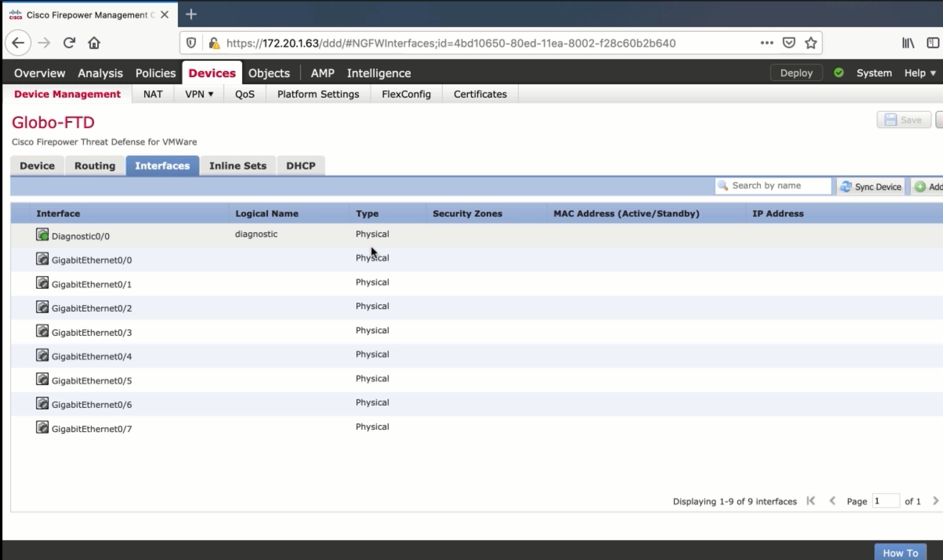
Task: Click the GigabitEthernet0/5 interface icon
Action: pyautogui.click(x=42, y=379)
